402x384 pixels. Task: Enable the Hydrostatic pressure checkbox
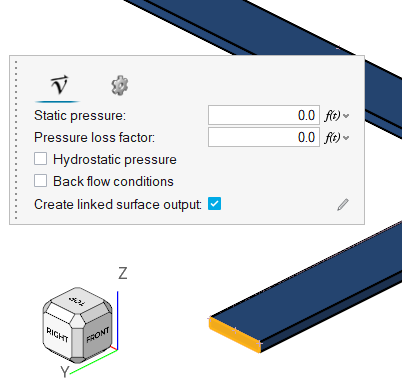(40, 159)
